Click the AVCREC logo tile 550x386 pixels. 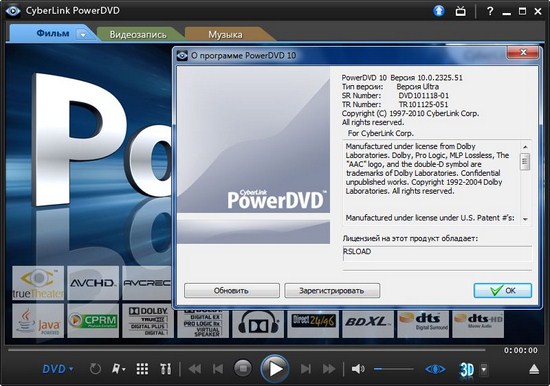click(147, 283)
